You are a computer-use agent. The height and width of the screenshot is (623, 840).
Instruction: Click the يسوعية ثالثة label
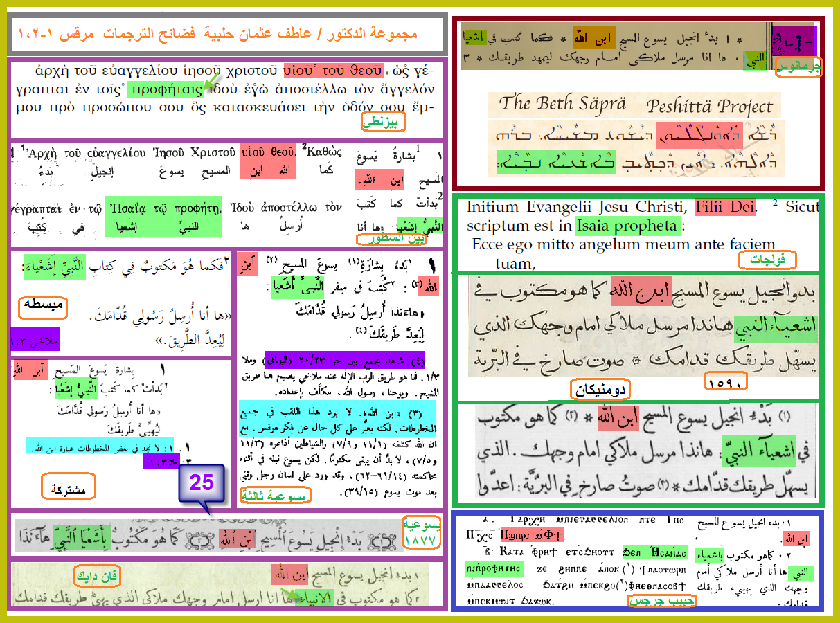coord(275,495)
